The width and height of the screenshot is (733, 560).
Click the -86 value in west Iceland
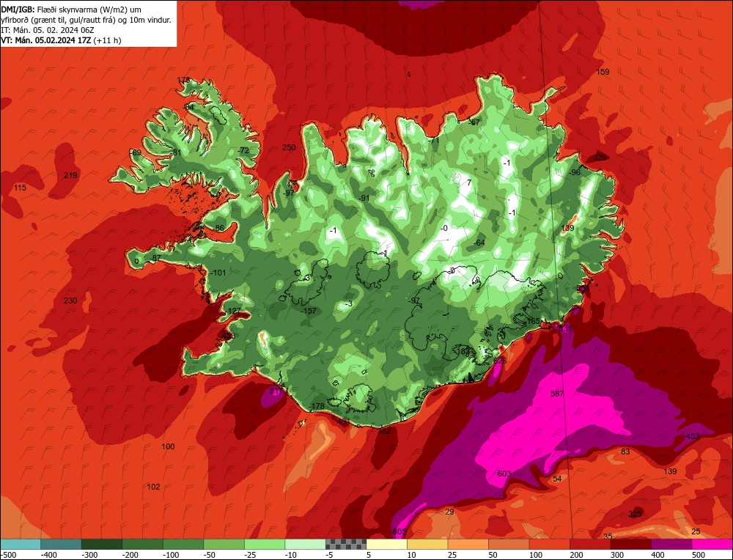point(218,228)
